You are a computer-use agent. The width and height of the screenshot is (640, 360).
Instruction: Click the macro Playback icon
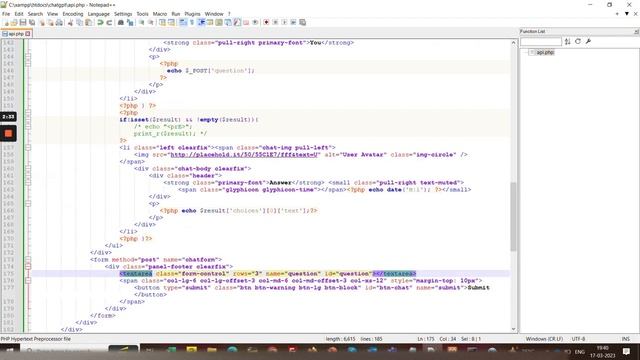(x=284, y=22)
